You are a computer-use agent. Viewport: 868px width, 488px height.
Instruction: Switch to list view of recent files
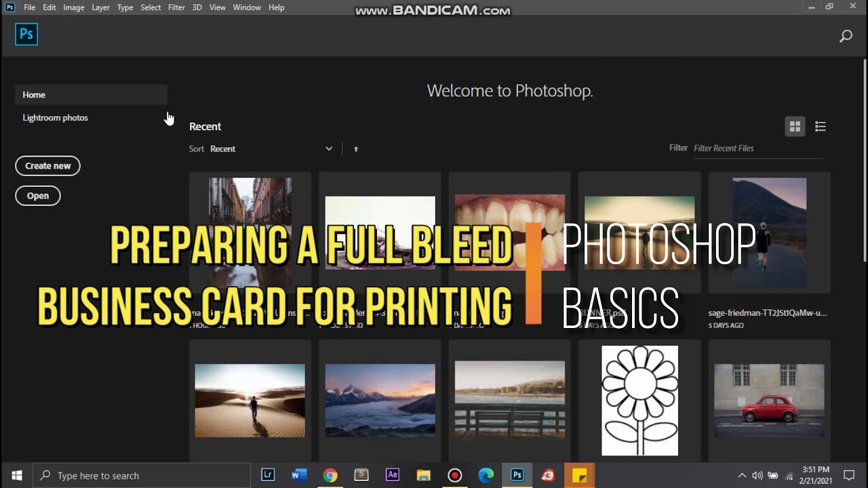coord(821,126)
